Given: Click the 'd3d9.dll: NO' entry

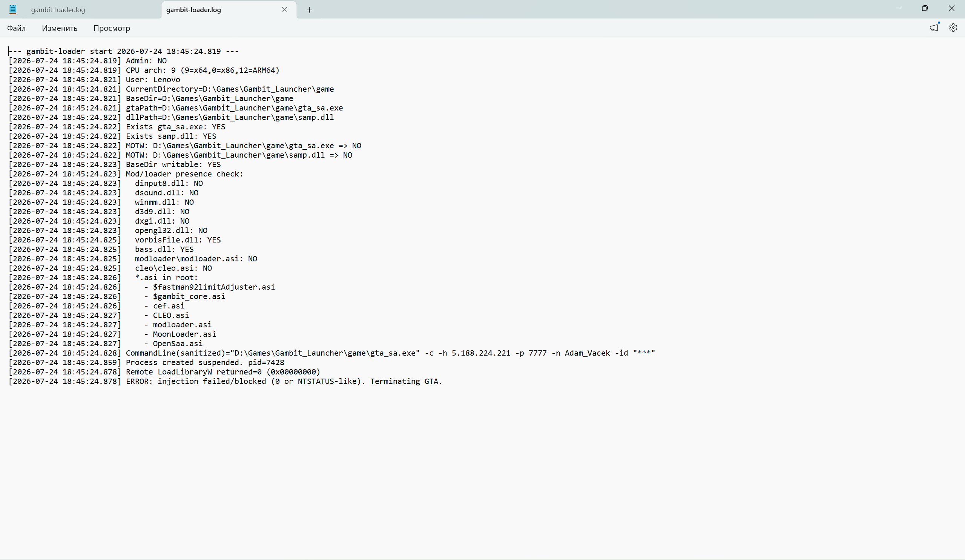Looking at the screenshot, I should (99, 212).
